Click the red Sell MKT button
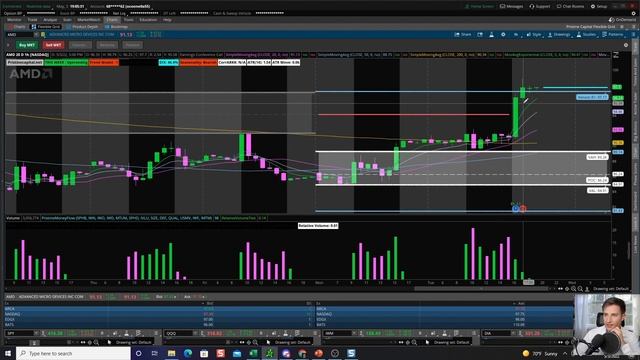The width and height of the screenshot is (640, 360). [53, 45]
